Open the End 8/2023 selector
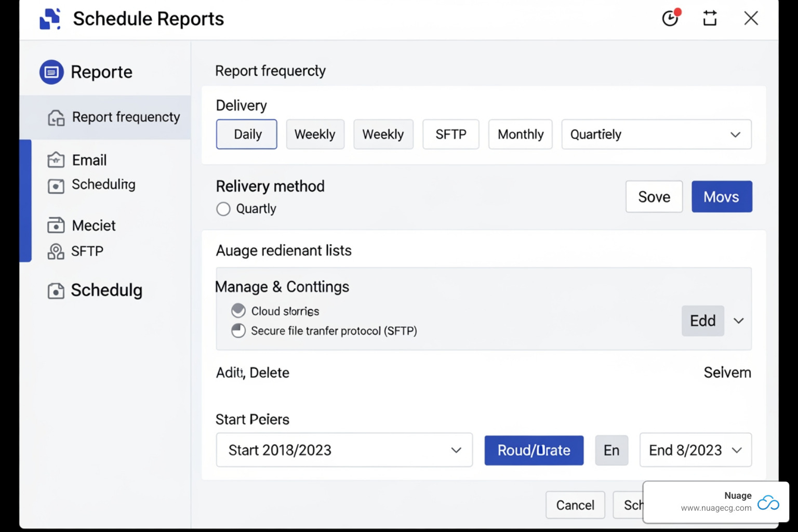798x532 pixels. [695, 450]
